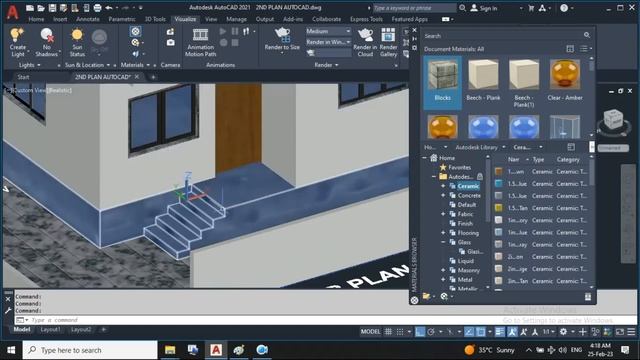Image resolution: width=640 pixels, height=360 pixels.
Task: Open the status bar customization menu
Action: [631, 332]
